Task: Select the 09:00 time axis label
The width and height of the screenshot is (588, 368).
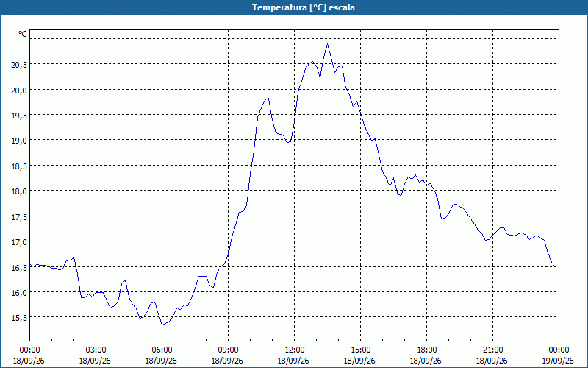Action: [228, 350]
